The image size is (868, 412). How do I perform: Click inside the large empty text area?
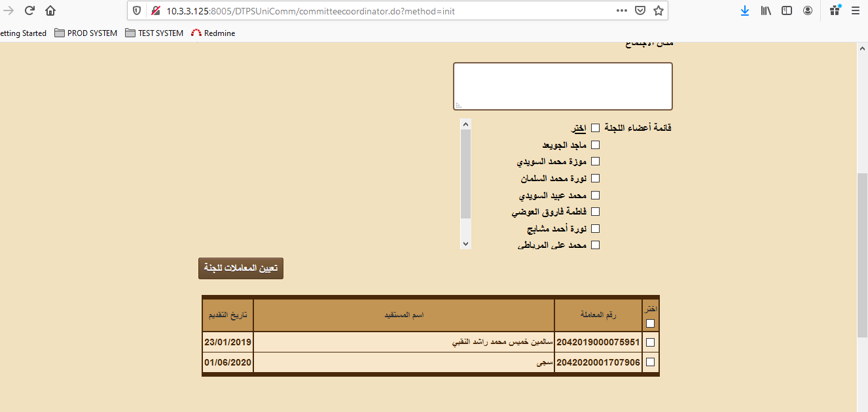(563, 86)
